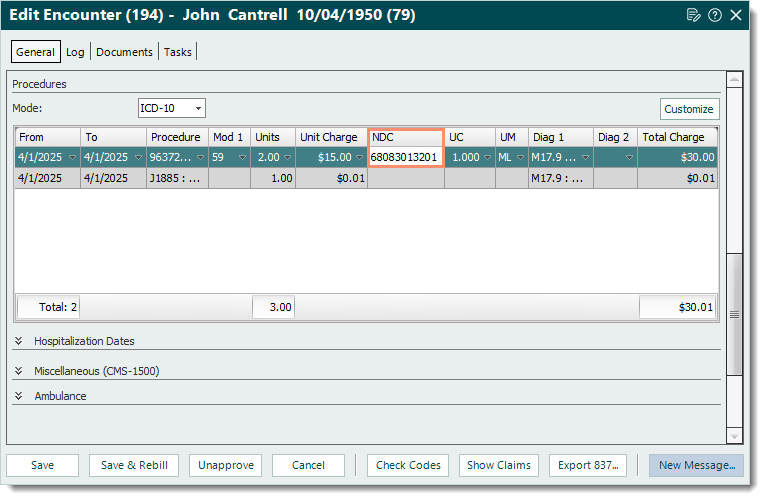Image resolution: width=765 pixels, height=500 pixels.
Task: Open the UM dropdown showing ML
Action: click(x=519, y=158)
